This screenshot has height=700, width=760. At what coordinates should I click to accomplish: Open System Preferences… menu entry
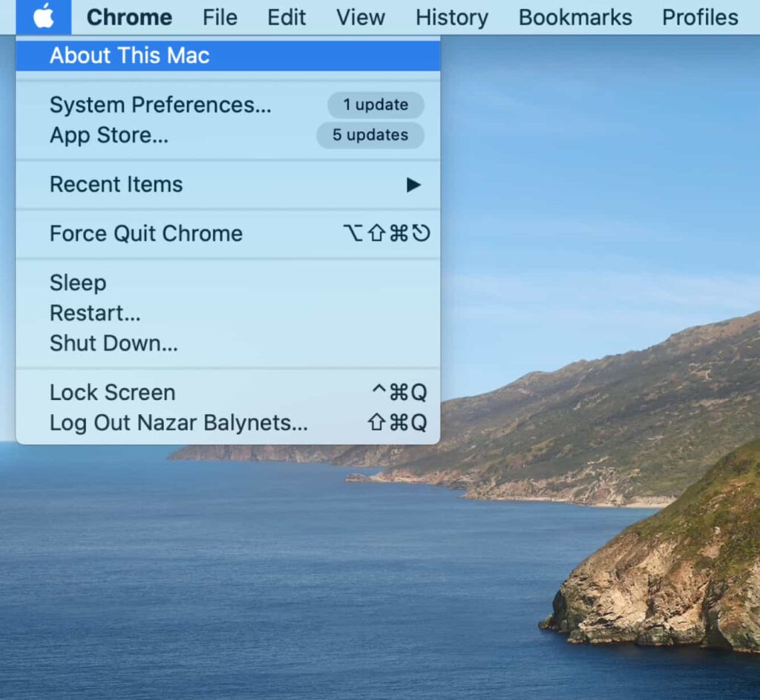click(228, 105)
